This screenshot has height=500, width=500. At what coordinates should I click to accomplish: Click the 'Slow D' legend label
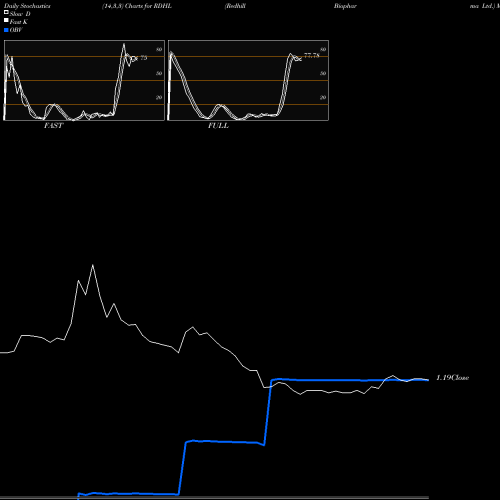pos(20,14)
